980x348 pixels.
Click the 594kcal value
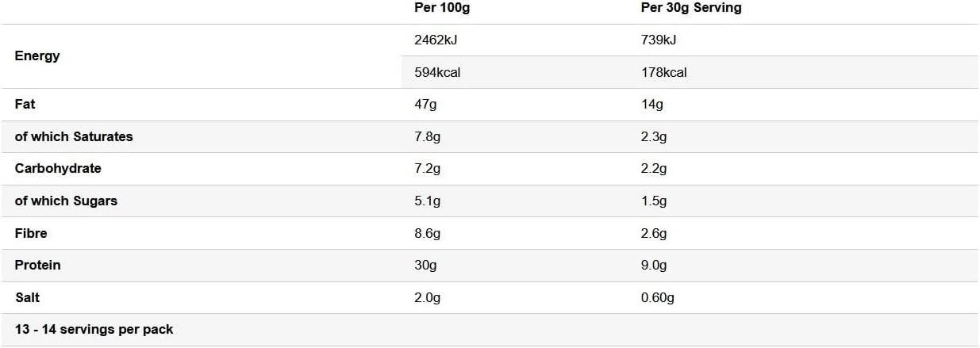(437, 72)
